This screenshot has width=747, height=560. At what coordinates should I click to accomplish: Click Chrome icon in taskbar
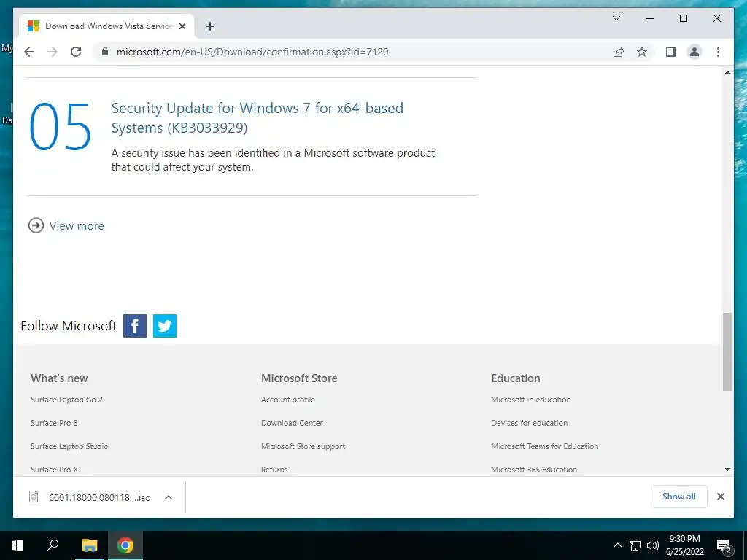click(x=125, y=545)
